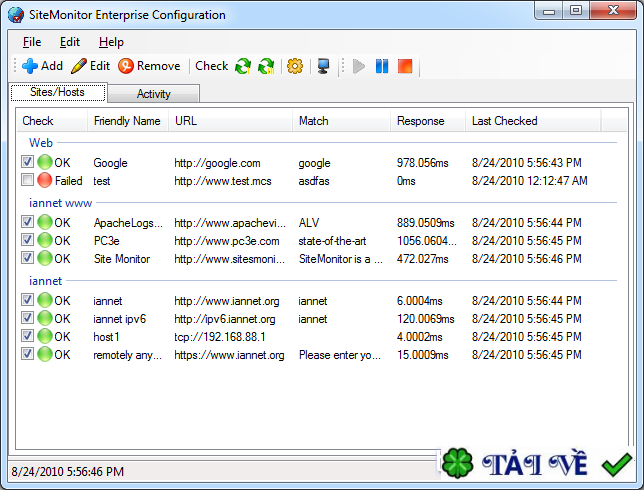Open the Help menu
The width and height of the screenshot is (644, 490).
tap(111, 42)
